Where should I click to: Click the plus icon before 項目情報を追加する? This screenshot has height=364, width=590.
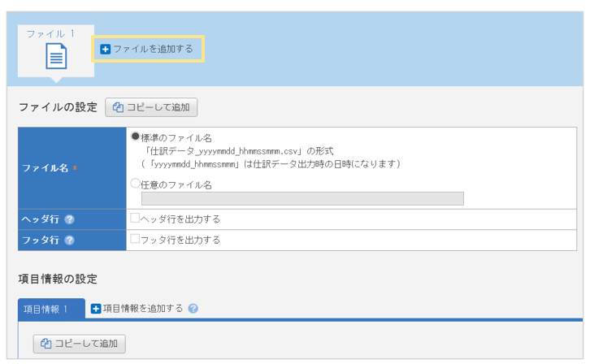(96, 309)
